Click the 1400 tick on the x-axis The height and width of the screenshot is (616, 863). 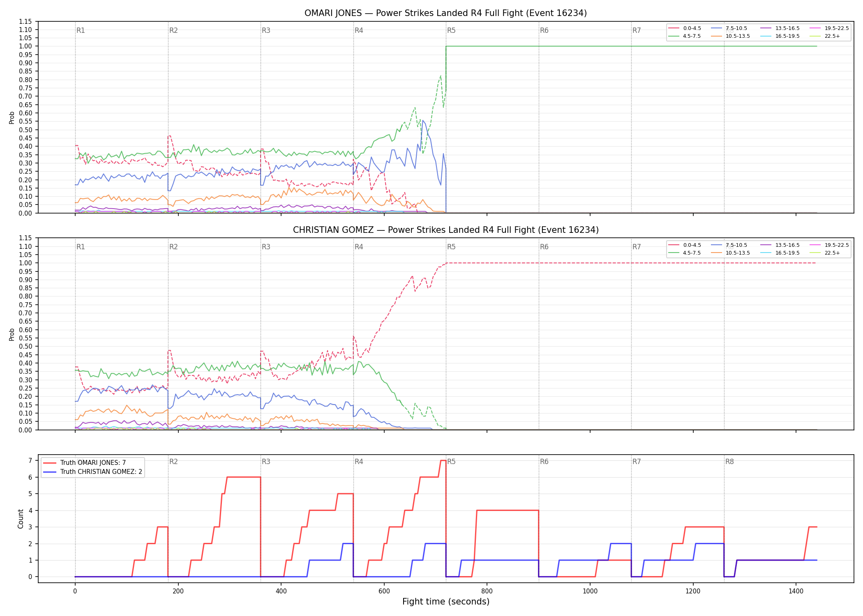[x=796, y=591]
